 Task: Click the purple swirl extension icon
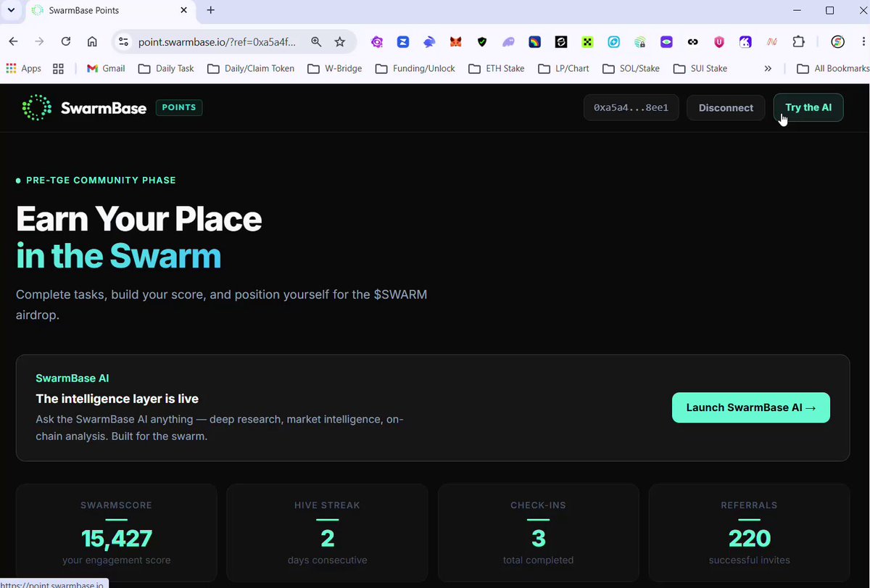point(377,42)
